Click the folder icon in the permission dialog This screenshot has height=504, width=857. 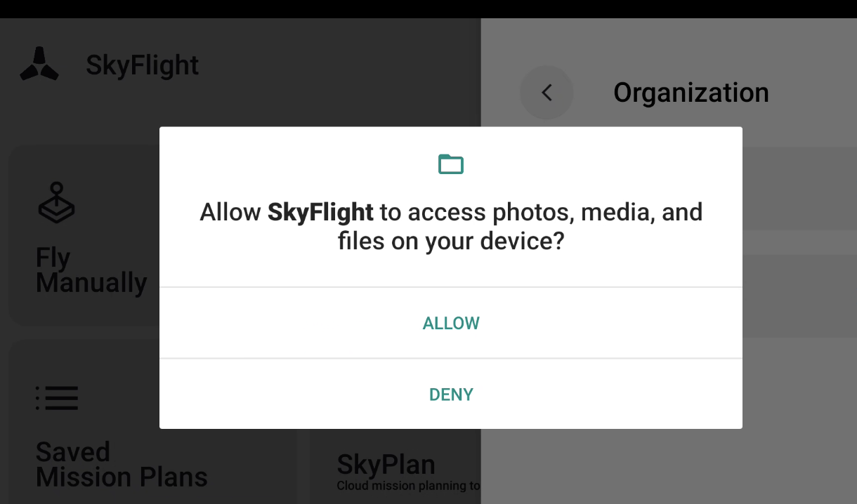click(x=451, y=164)
